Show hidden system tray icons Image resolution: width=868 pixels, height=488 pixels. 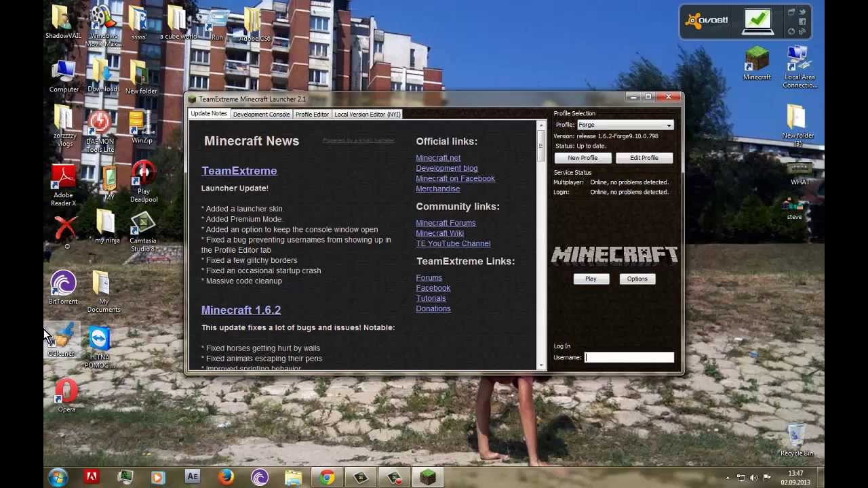[x=728, y=478]
